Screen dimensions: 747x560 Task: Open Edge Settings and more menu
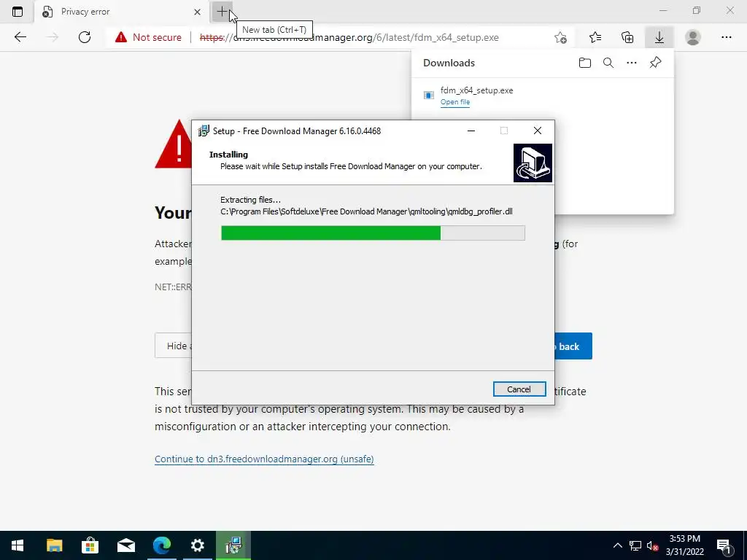pos(726,37)
